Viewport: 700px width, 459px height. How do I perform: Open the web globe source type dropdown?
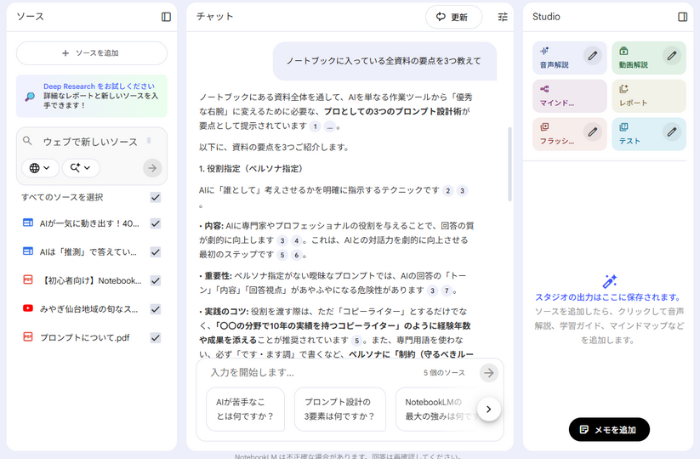coord(40,168)
